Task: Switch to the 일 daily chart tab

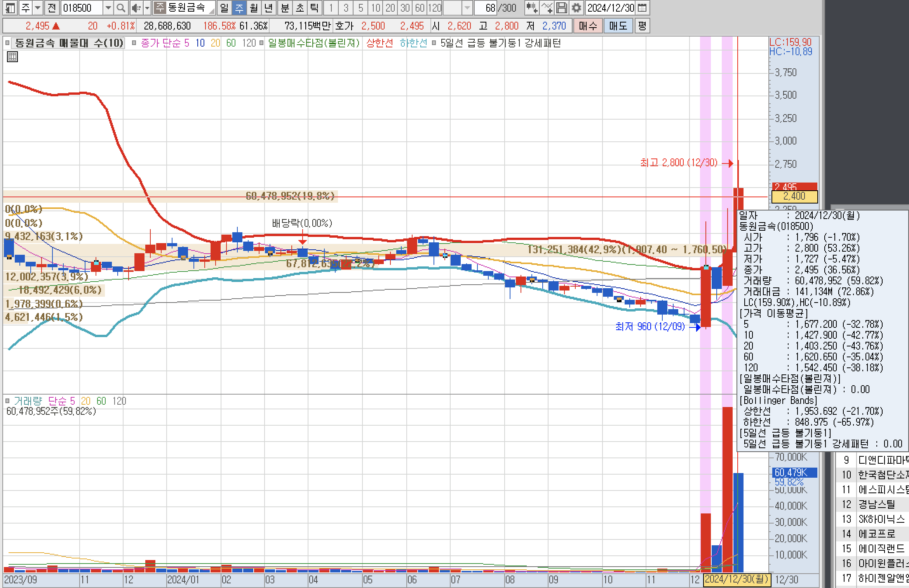Action: (x=224, y=8)
